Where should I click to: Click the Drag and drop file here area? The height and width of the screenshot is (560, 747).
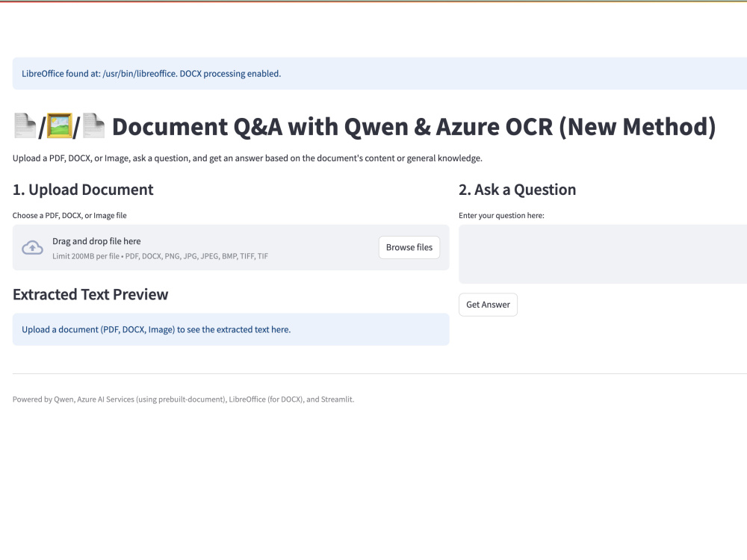(x=231, y=248)
